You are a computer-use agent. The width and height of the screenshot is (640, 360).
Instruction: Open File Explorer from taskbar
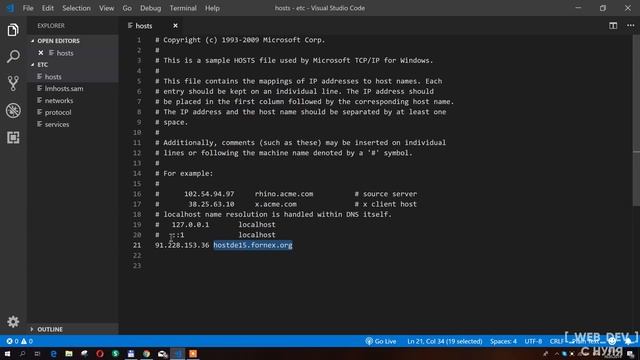click(69, 353)
